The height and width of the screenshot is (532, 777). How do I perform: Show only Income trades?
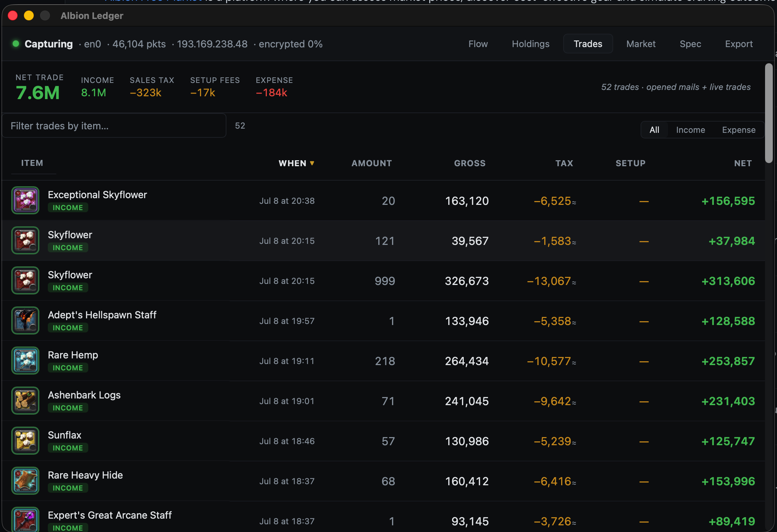691,130
